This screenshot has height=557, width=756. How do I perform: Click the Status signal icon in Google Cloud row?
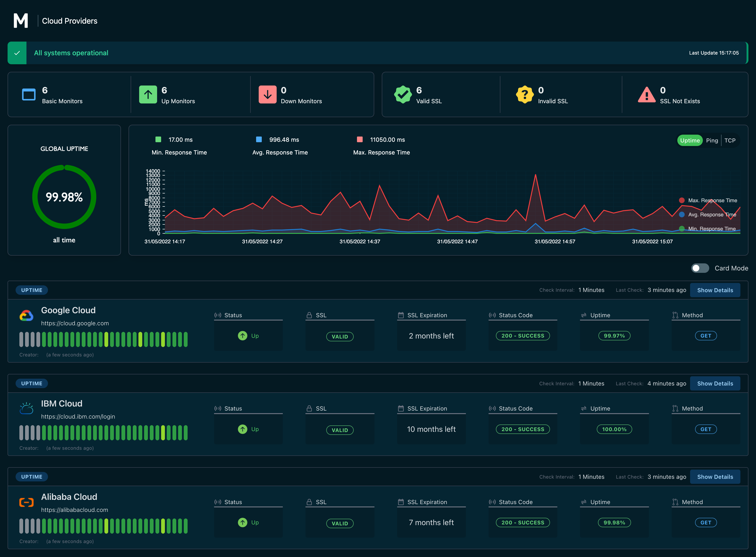(x=218, y=315)
